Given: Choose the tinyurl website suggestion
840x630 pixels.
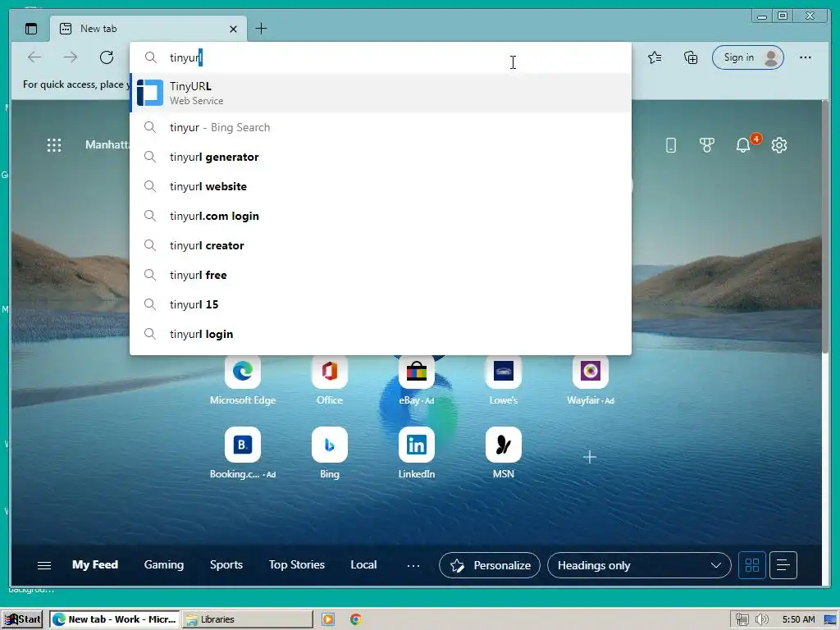Looking at the screenshot, I should (x=381, y=186).
